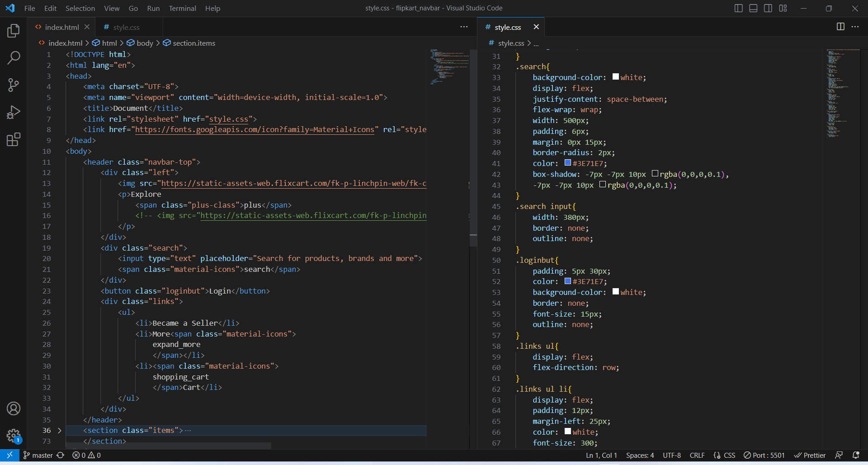Click the Accounts icon in the activity bar

[x=14, y=408]
